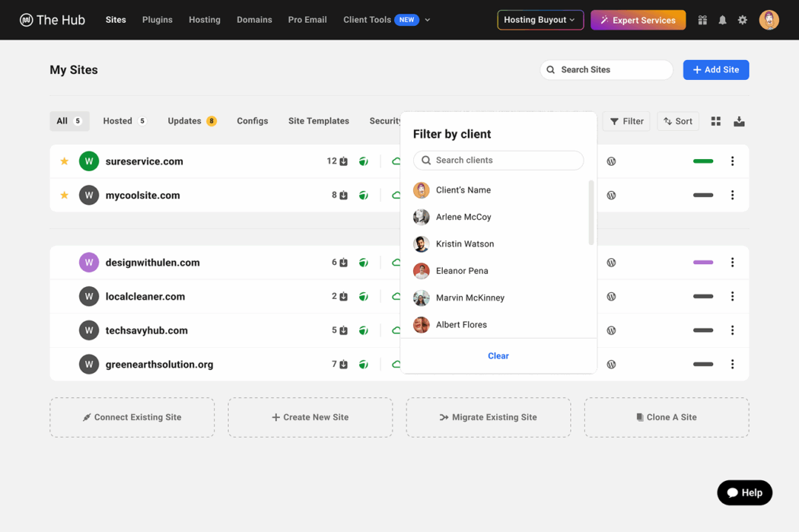
Task: Open the Sort options dropdown
Action: tap(677, 121)
